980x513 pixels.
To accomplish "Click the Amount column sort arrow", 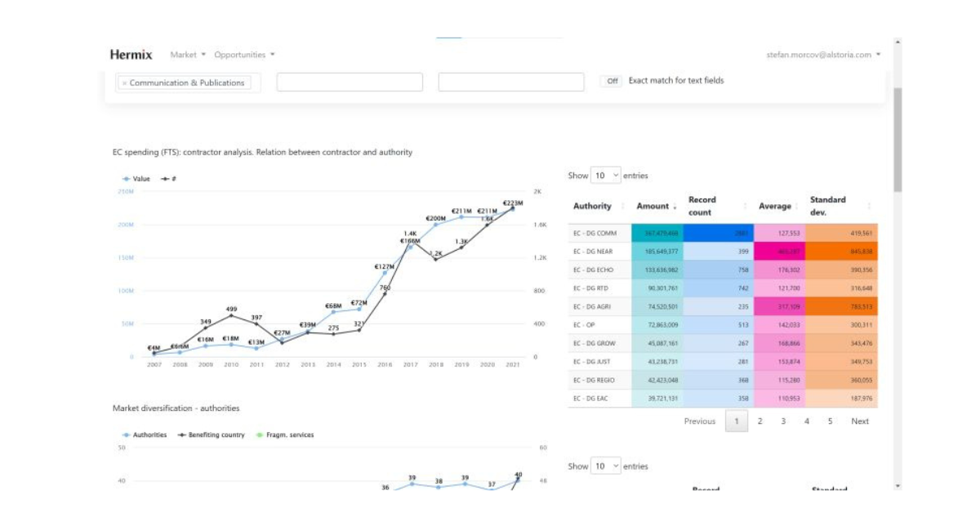I will point(675,207).
